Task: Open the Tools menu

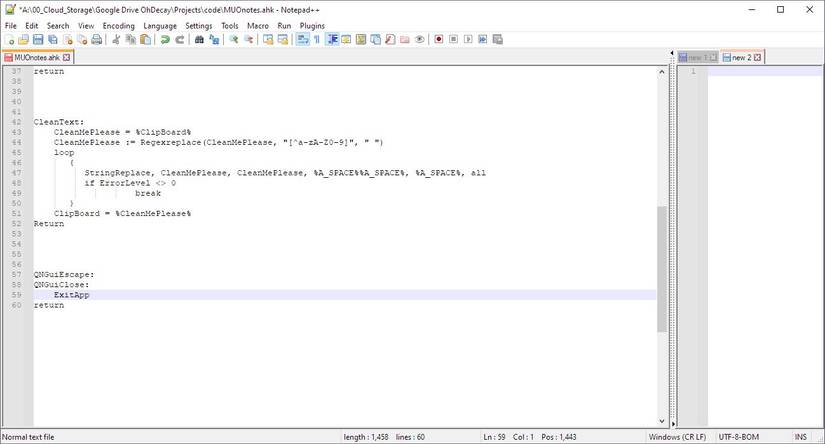Action: tap(229, 26)
